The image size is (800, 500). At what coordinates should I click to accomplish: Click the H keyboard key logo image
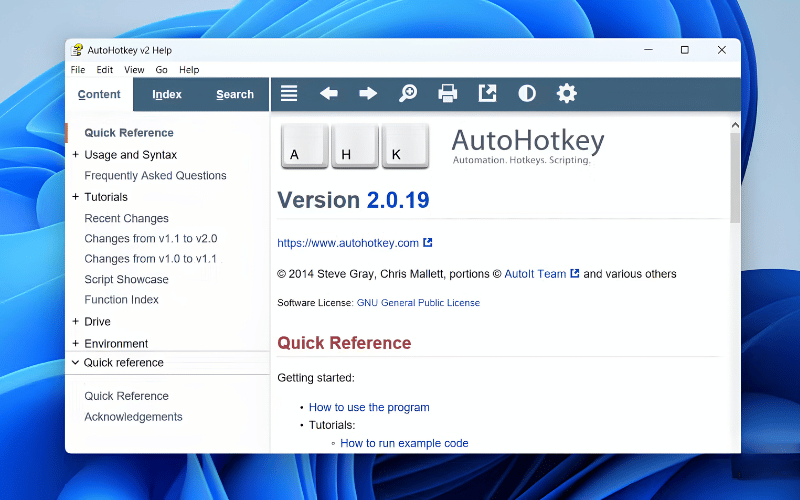pyautogui.click(x=355, y=146)
